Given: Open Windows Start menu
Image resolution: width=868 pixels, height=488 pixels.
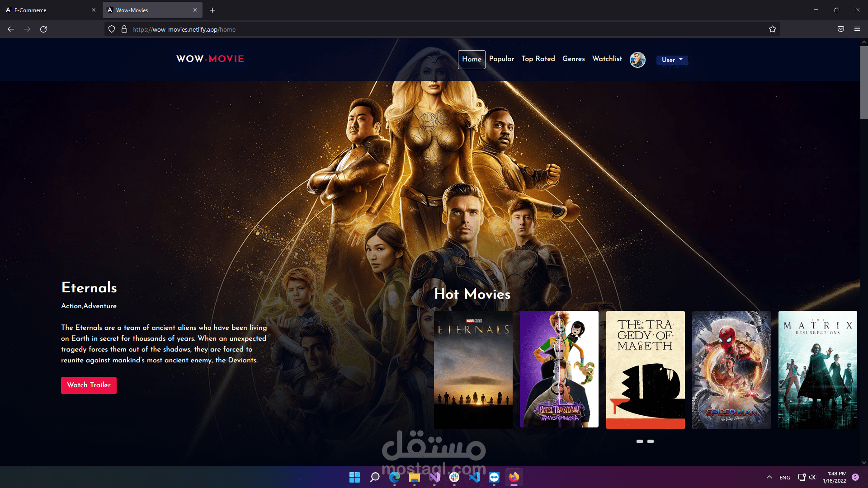Looking at the screenshot, I should (354, 477).
